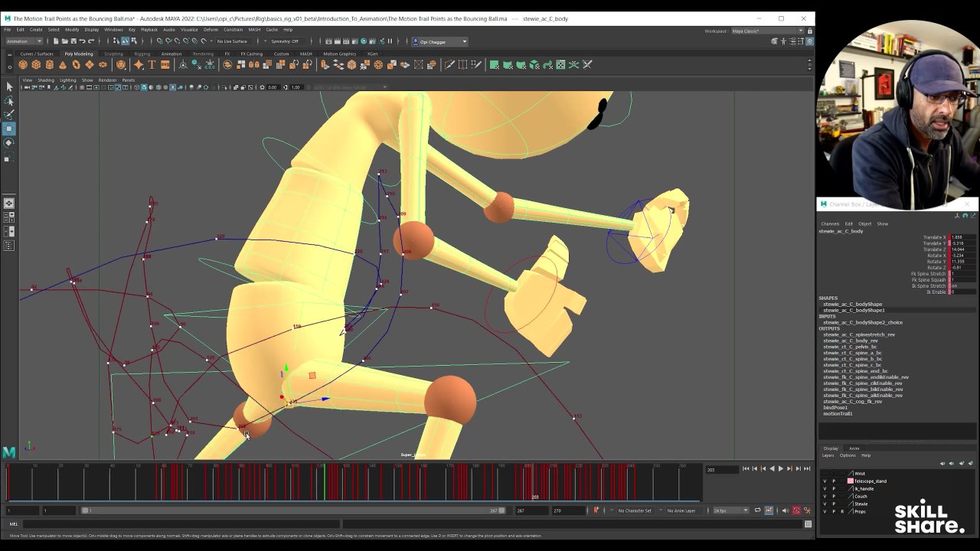Toggle auto keyframe button

click(x=596, y=510)
